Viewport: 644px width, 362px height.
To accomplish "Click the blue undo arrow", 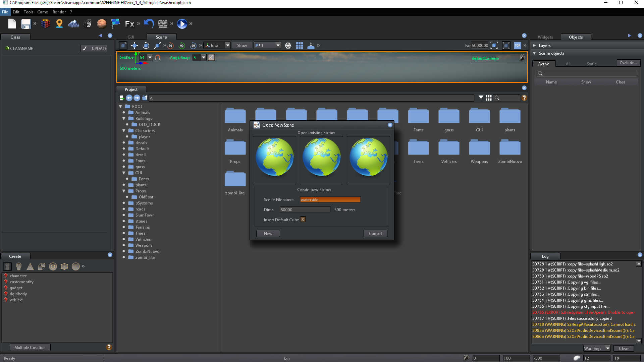I will [149, 23].
